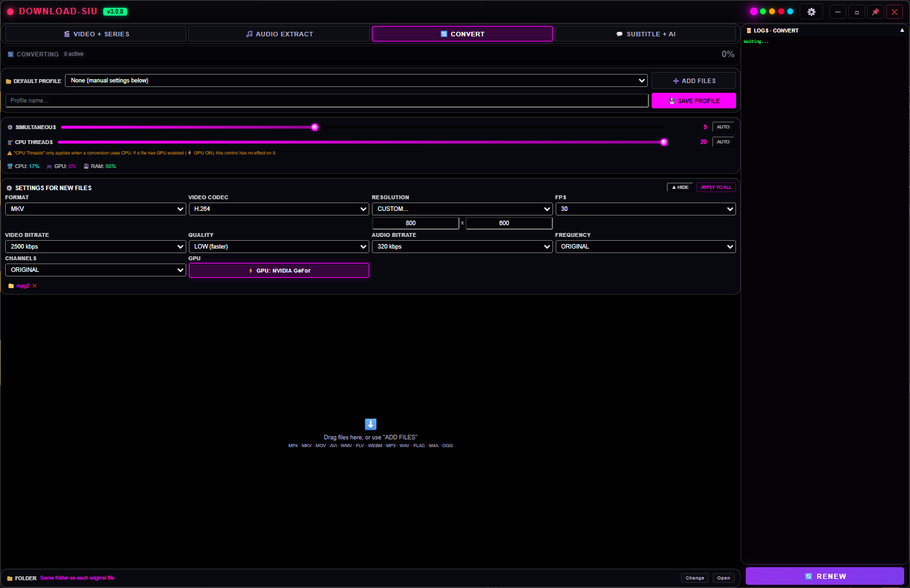Click the version v3.0.8 badge

[x=115, y=12]
